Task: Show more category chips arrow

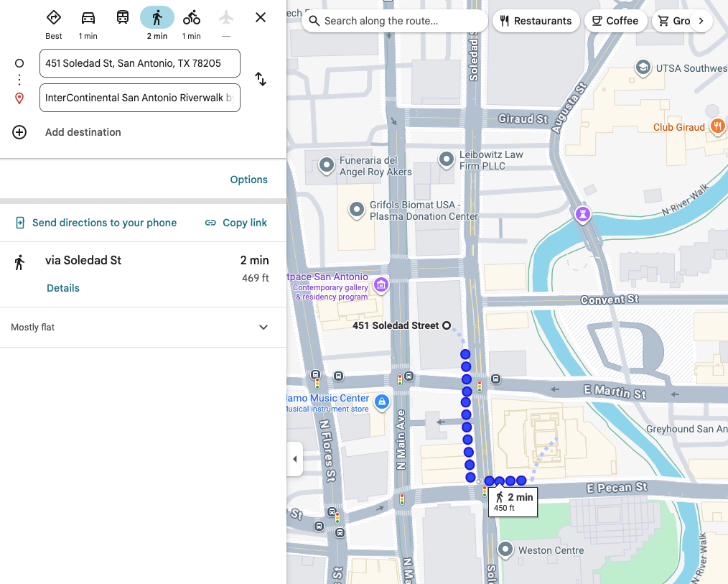Action: coord(701,21)
